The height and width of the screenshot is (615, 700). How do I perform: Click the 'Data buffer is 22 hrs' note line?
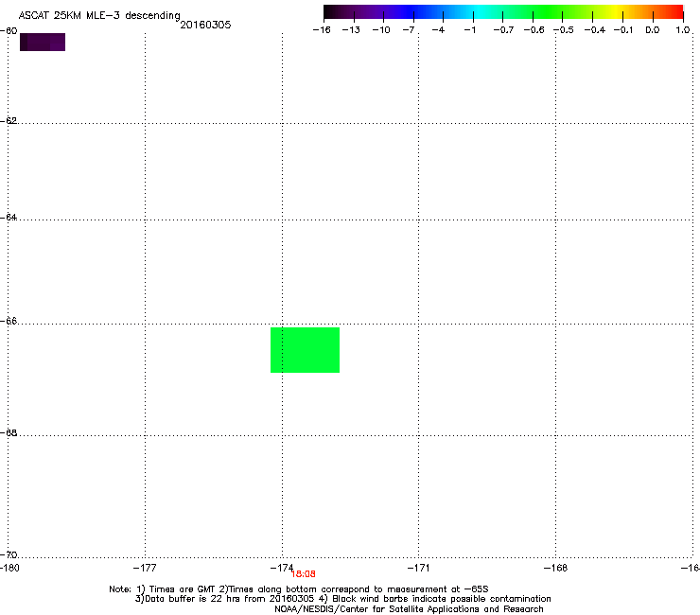tap(342, 599)
